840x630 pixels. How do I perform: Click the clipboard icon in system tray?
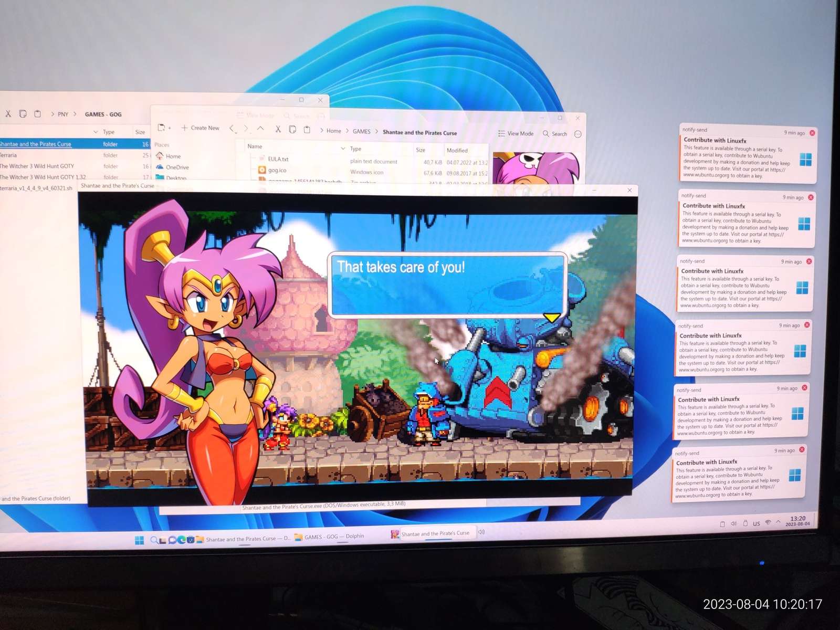(722, 524)
